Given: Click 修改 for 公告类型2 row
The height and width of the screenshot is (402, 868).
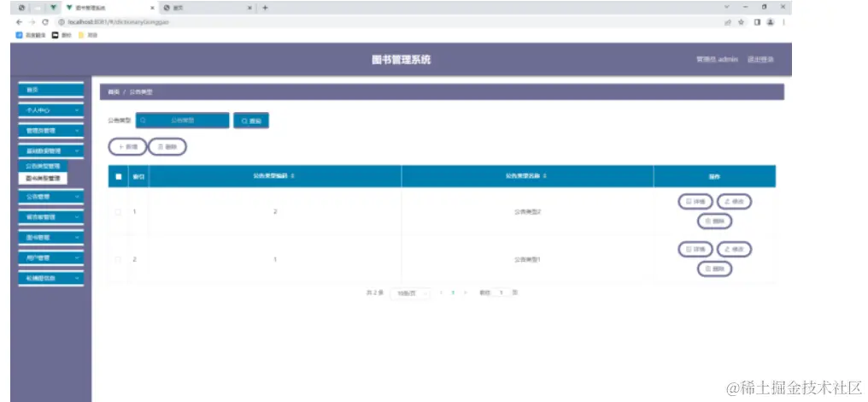Looking at the screenshot, I should (734, 201).
